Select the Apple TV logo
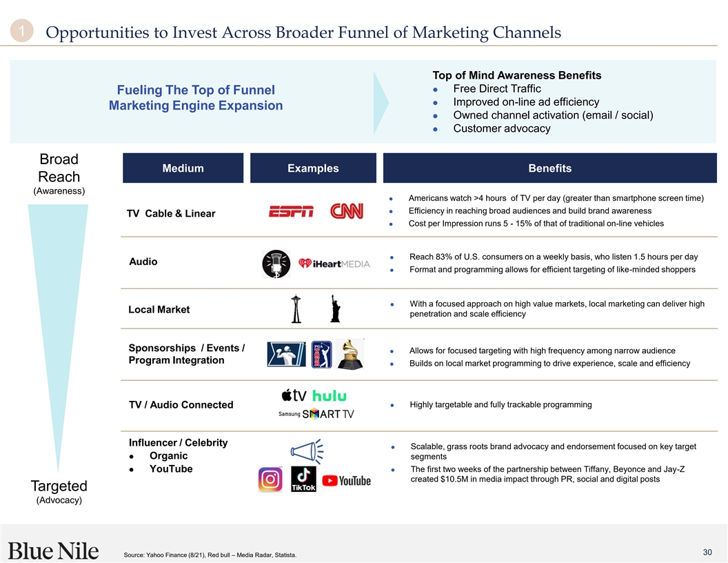Viewport: 728px width, 563px height. [293, 395]
